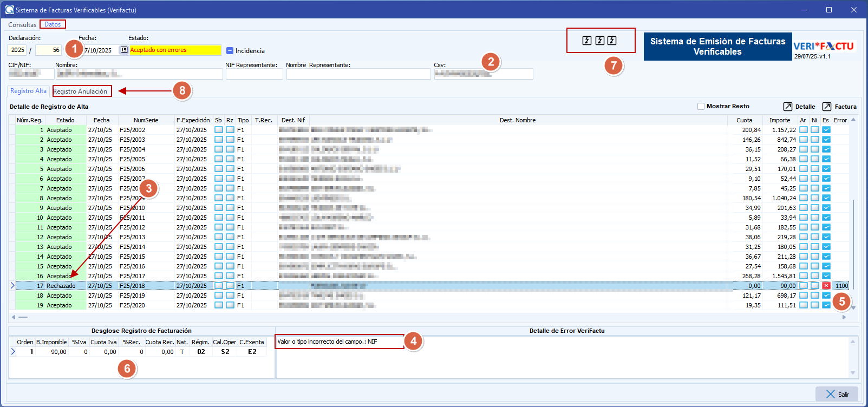Click the Dest. Nombre column header
Viewport: 868px width, 407px height.
pos(518,120)
